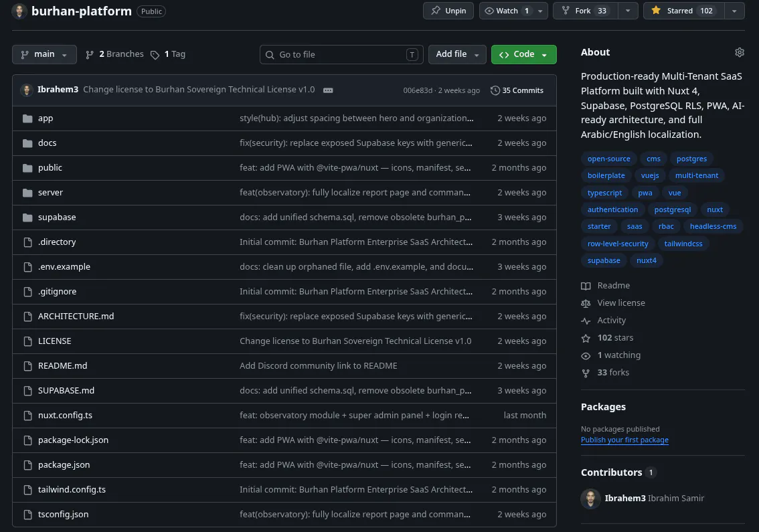Click the burhan-platform repository name

click(x=82, y=11)
